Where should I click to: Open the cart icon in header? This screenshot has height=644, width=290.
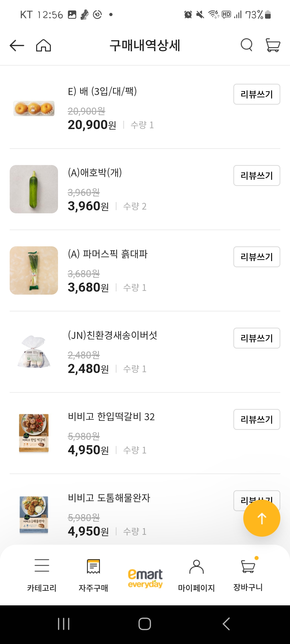point(273,45)
